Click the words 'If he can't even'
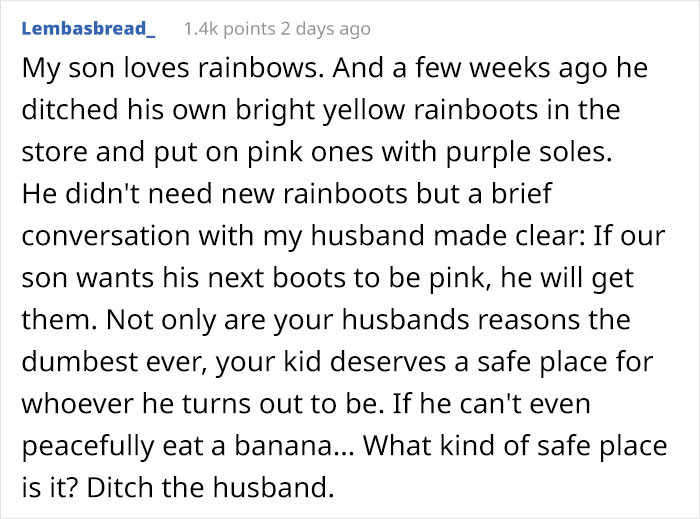The width and height of the screenshot is (700, 519). (492, 403)
